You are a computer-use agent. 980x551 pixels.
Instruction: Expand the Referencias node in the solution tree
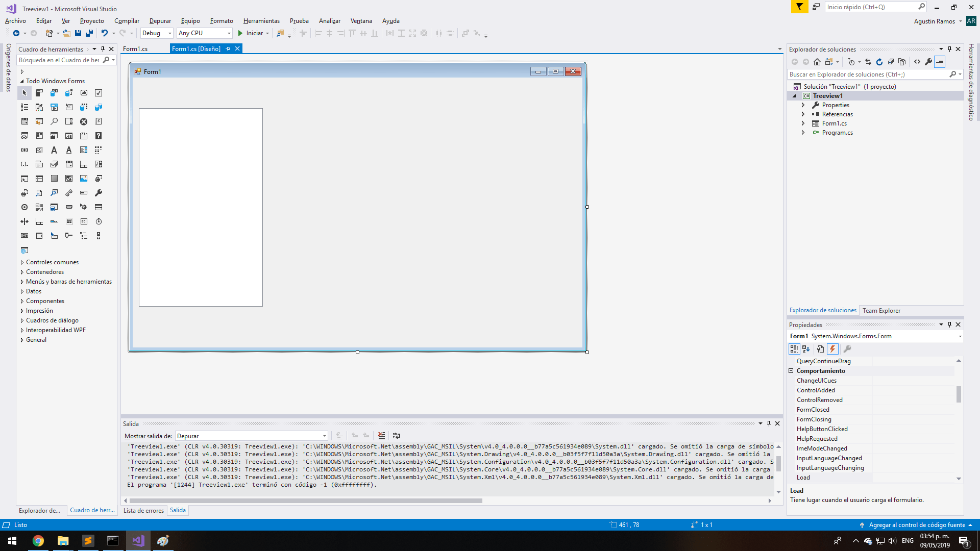click(x=803, y=114)
